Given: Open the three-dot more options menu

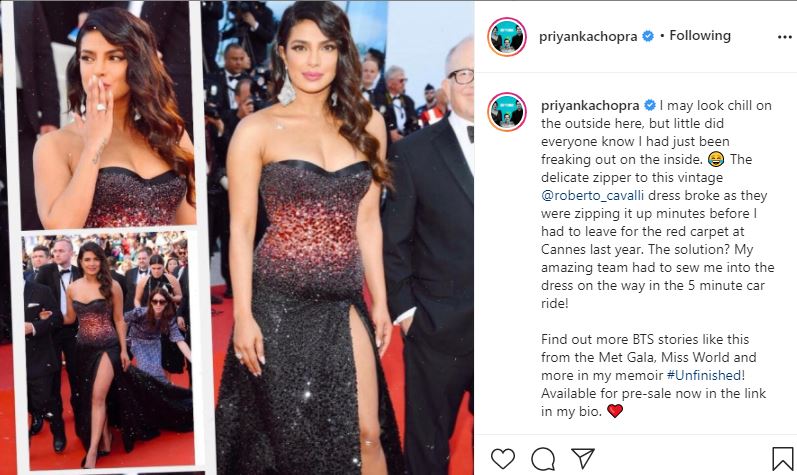Looking at the screenshot, I should coord(784,37).
